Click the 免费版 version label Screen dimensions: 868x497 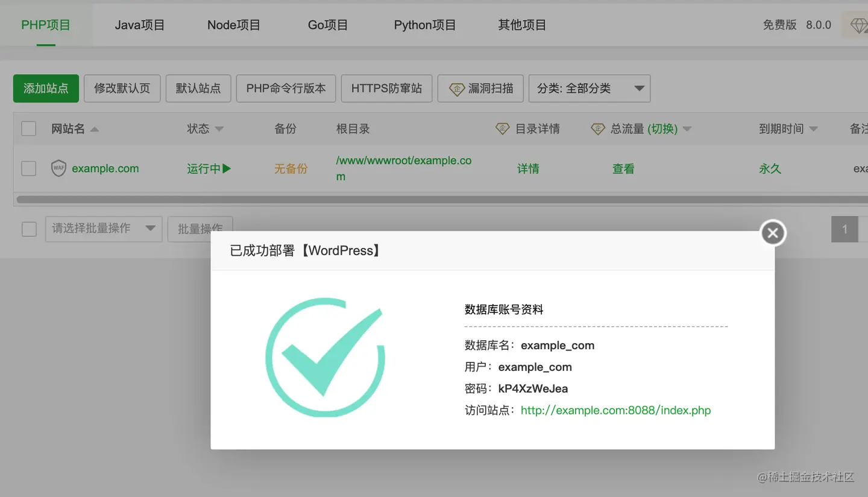pyautogui.click(x=779, y=25)
